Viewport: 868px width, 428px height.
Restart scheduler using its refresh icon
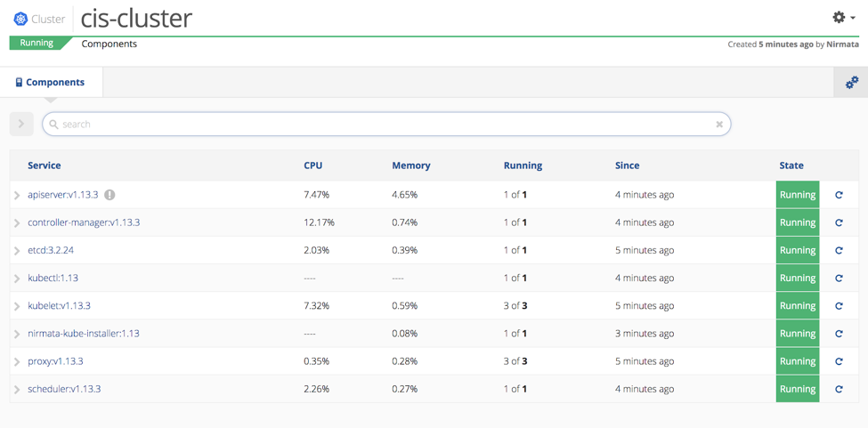click(839, 389)
